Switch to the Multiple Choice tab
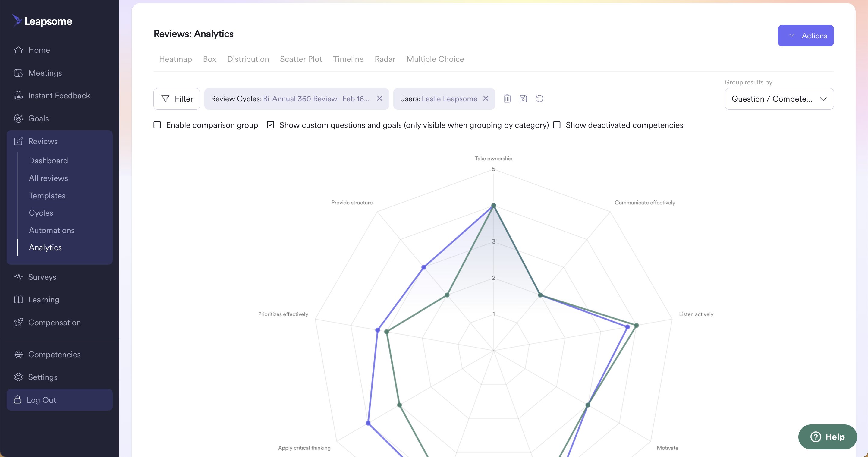868x457 pixels. point(435,59)
